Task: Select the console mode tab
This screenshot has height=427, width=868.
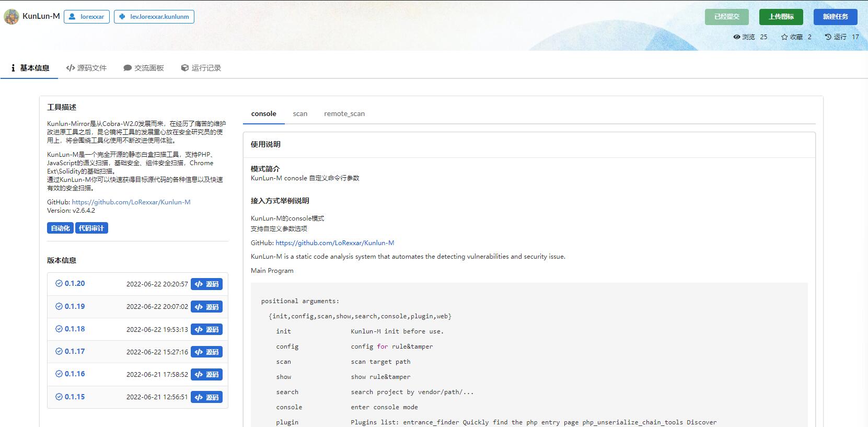Action: pos(264,113)
